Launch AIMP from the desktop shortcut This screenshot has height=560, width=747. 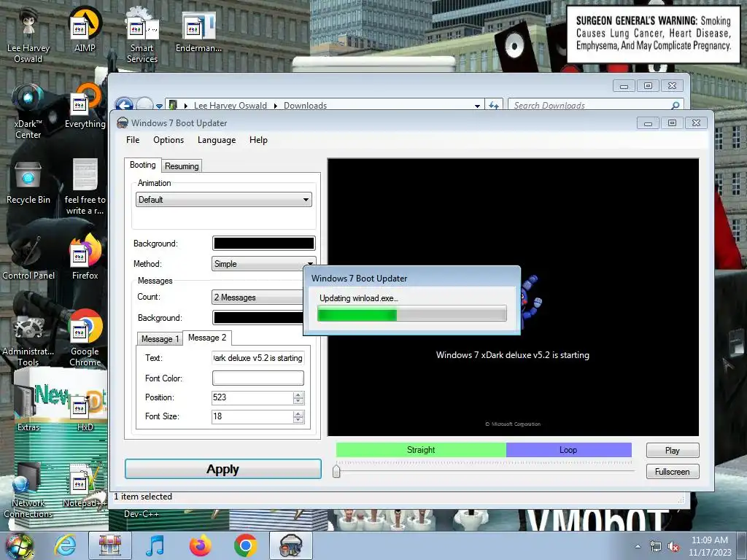click(x=85, y=29)
